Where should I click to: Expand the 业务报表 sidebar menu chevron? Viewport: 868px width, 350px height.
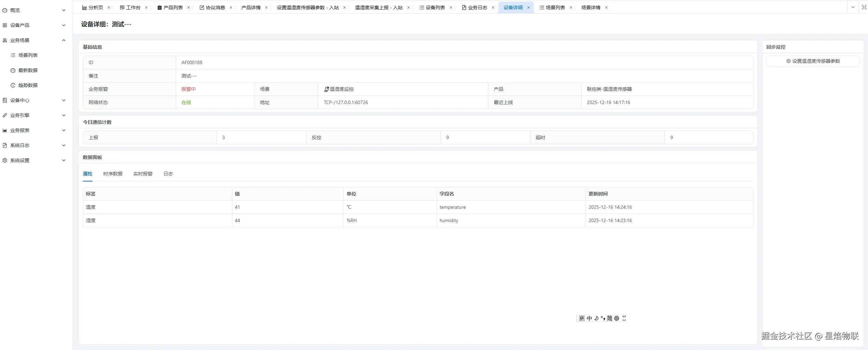pos(64,130)
